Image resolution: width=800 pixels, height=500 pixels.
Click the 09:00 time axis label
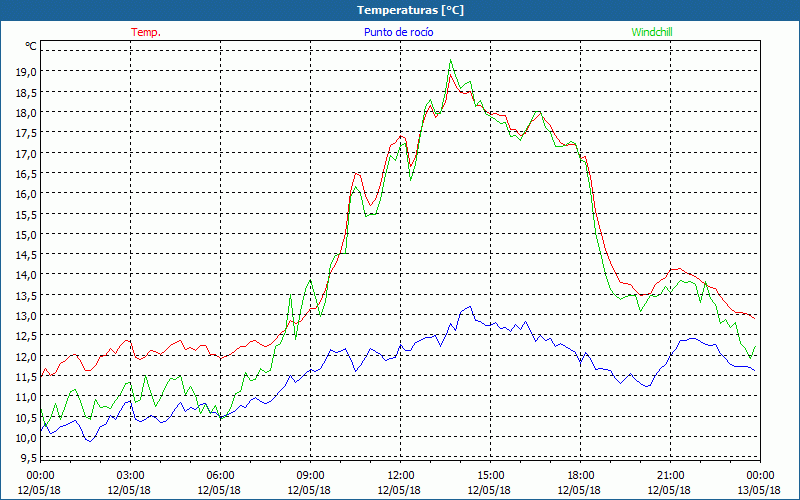click(x=310, y=476)
